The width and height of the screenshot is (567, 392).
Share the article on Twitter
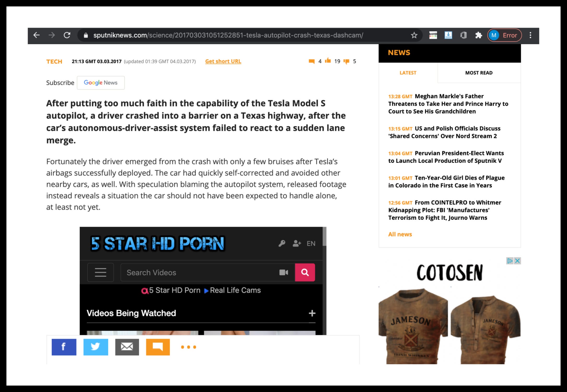point(96,347)
